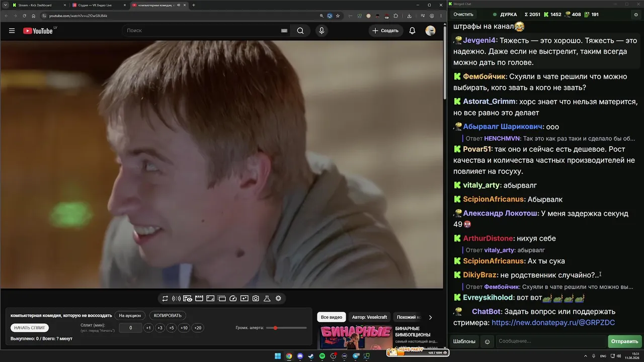
Task: Go to the YouTube home logo
Action: (38, 31)
